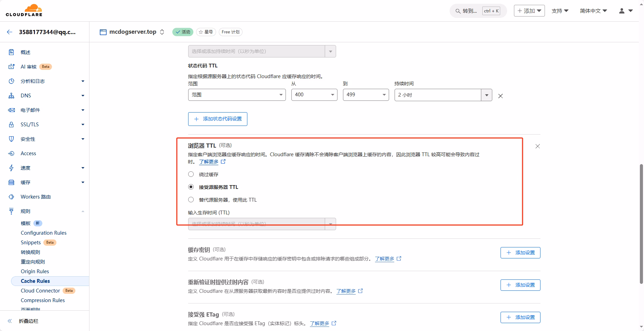This screenshot has height=331, width=644.
Task: Click the go-to search box
Action: pos(477,11)
